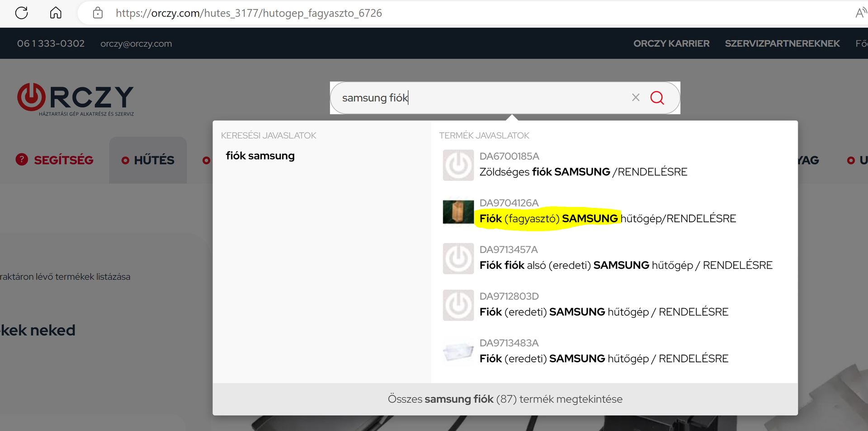Open the Fiók (eredeti) suggestion under DA9712803D
The width and height of the screenshot is (868, 431).
tap(604, 312)
